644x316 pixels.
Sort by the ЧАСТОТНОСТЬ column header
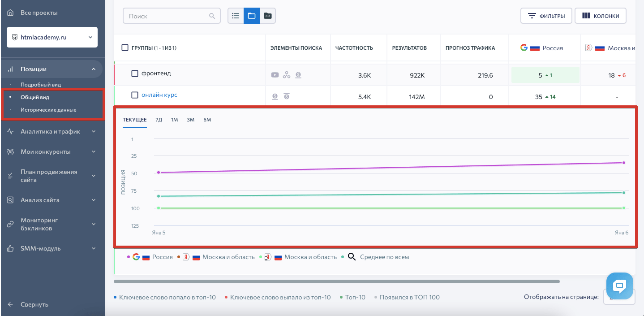(x=354, y=48)
